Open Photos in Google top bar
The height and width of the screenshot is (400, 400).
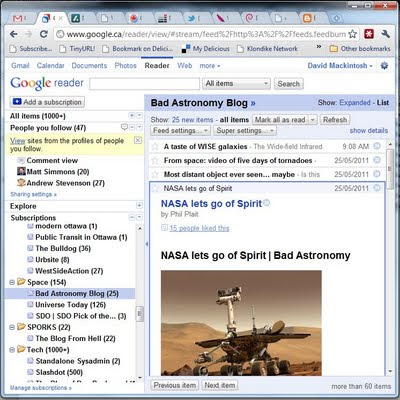pyautogui.click(x=125, y=66)
